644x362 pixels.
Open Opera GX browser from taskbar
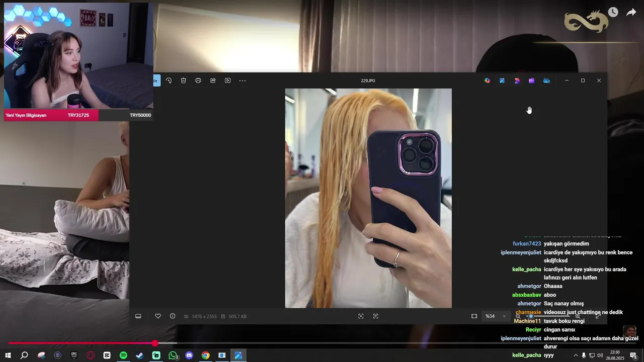91,355
